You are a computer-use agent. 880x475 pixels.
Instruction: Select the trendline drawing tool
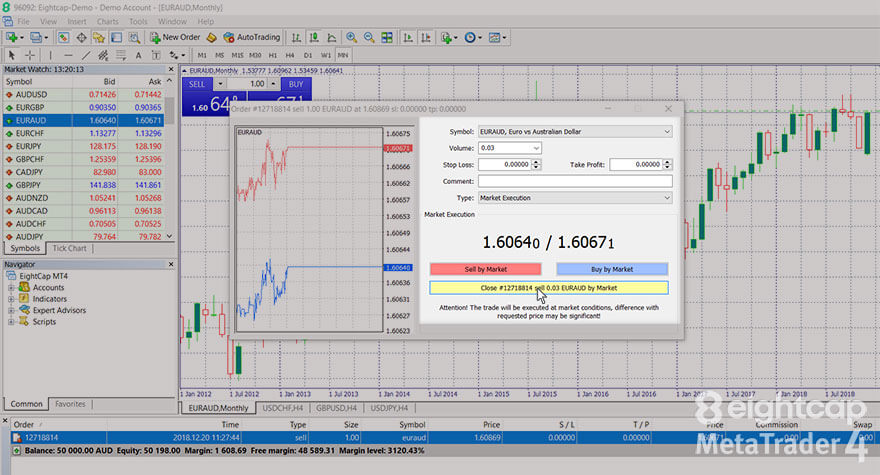(x=86, y=55)
